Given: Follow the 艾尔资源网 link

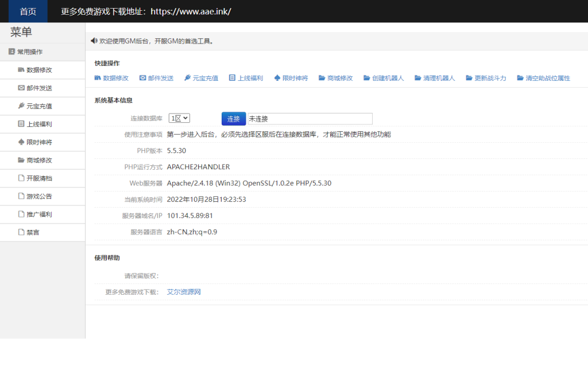Looking at the screenshot, I should (184, 292).
